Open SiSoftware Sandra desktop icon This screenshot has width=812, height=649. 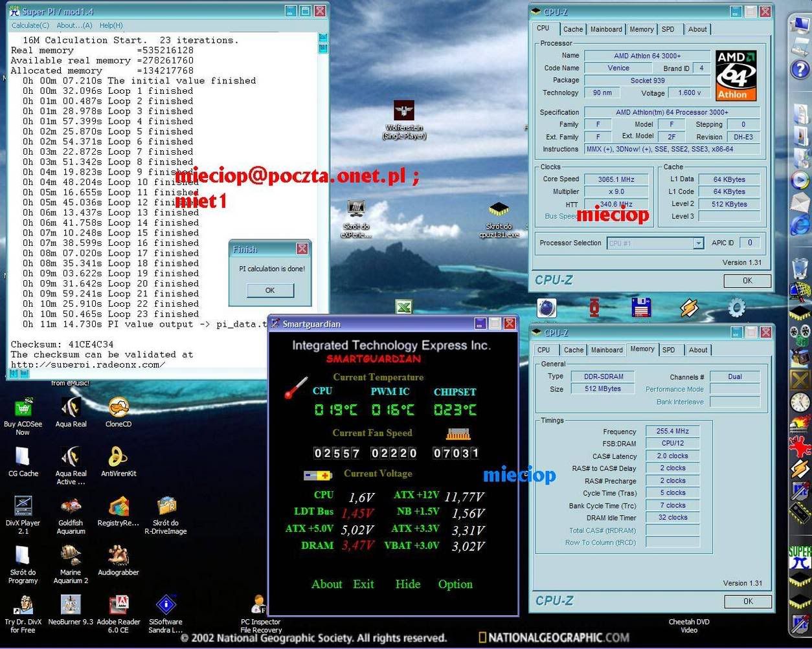(166, 605)
